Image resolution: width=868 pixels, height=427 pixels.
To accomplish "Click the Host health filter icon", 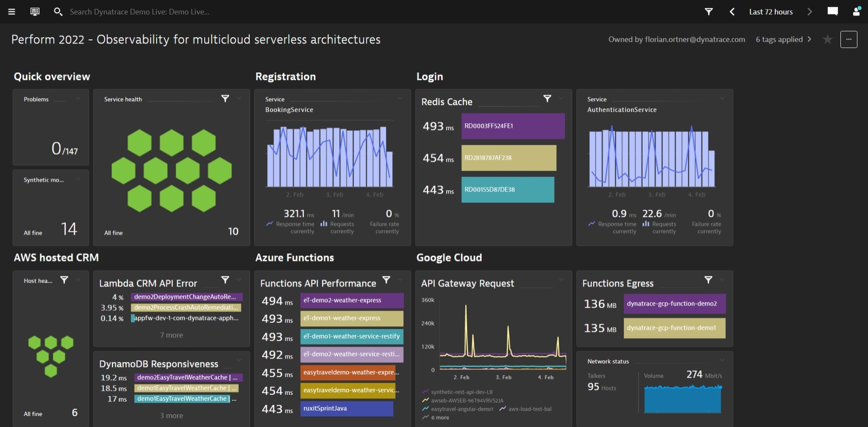I will coord(64,280).
